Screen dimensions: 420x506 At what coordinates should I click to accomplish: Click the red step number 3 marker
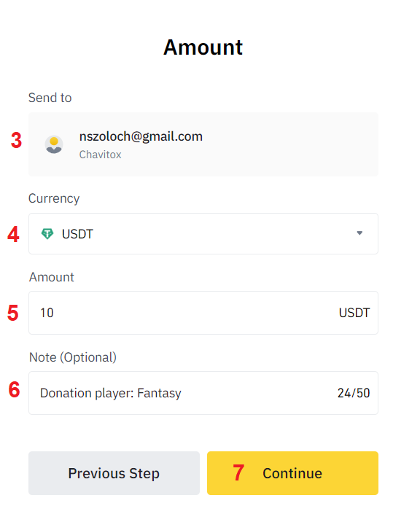coord(16,141)
